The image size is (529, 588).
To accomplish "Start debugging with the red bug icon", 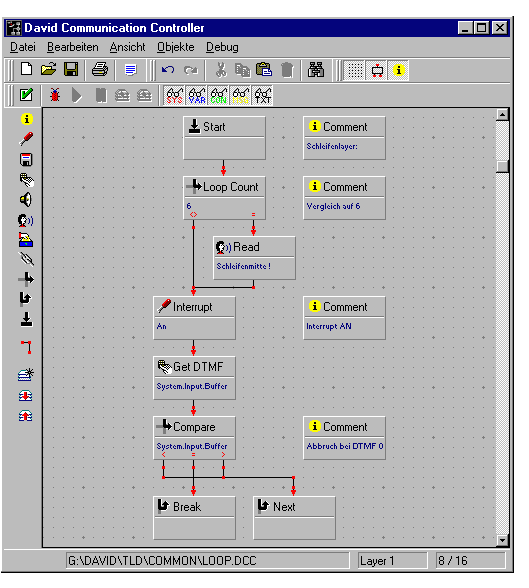I will [55, 95].
